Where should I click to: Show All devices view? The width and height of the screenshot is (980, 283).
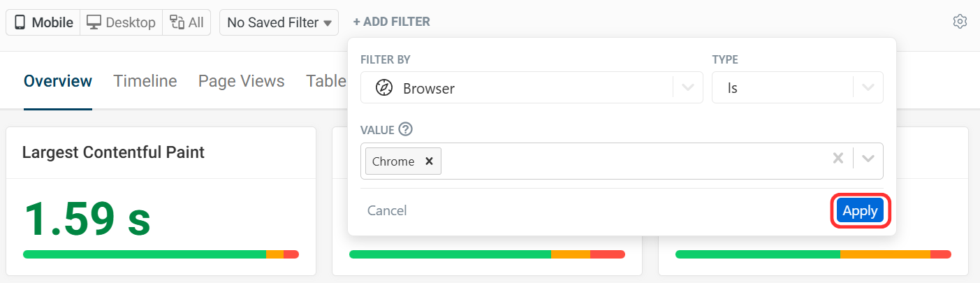[187, 22]
